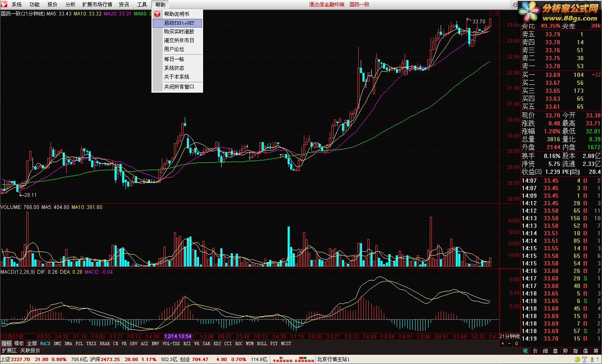Select 启动TDXtoGET from help menu

click(x=177, y=23)
